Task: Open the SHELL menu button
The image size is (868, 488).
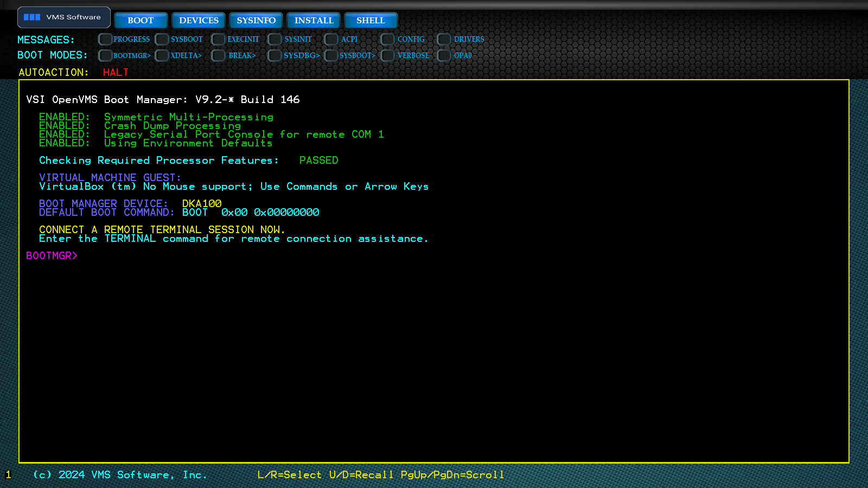Action: (371, 21)
